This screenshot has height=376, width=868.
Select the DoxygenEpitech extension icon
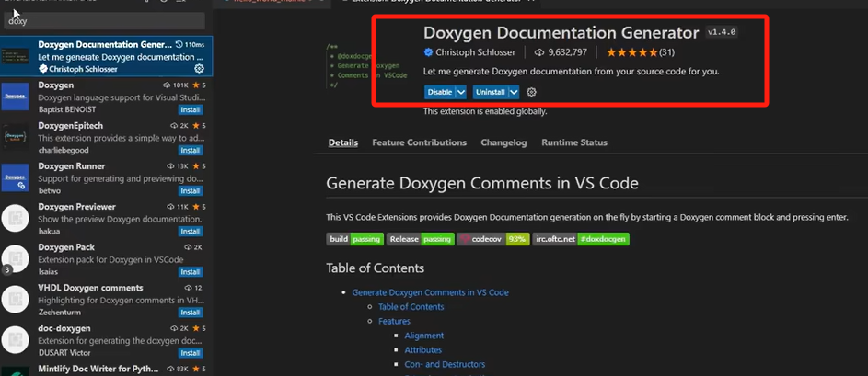15,137
